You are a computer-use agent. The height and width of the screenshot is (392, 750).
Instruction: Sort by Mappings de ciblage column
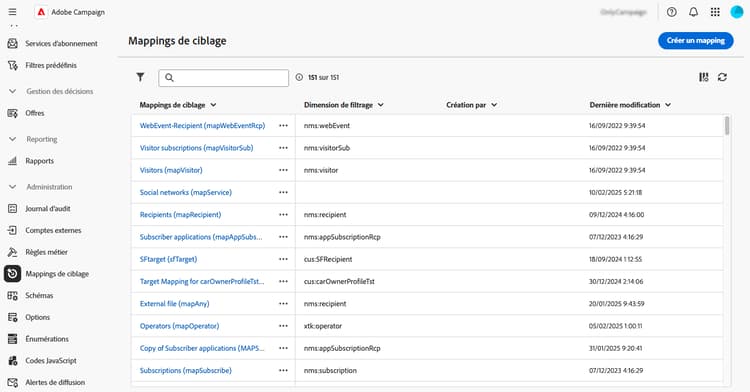click(x=178, y=105)
